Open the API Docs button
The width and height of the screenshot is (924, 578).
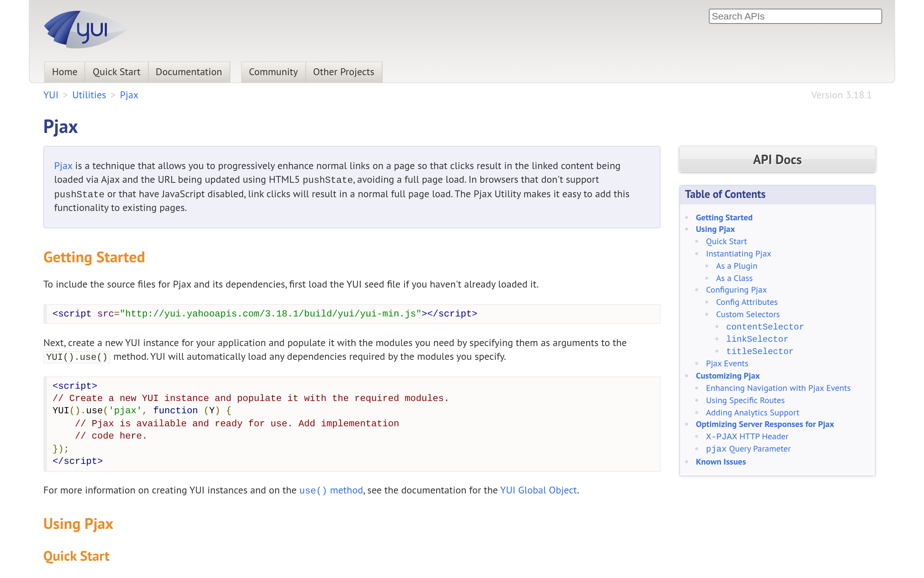(777, 159)
